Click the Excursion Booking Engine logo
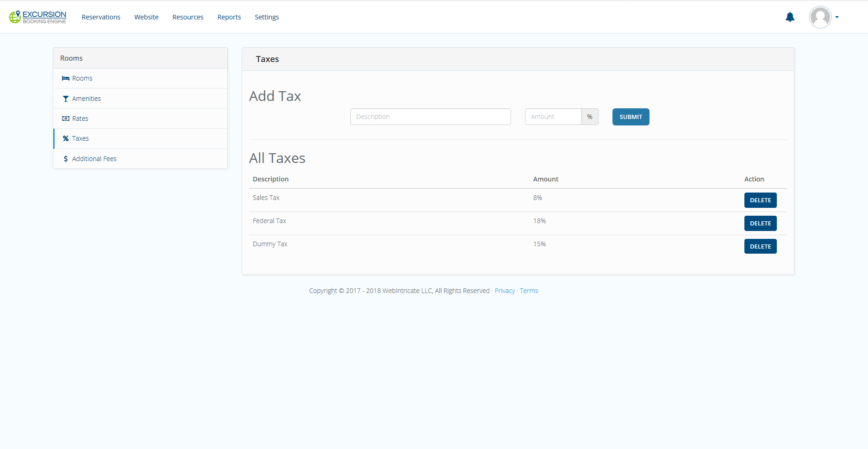 38,17
